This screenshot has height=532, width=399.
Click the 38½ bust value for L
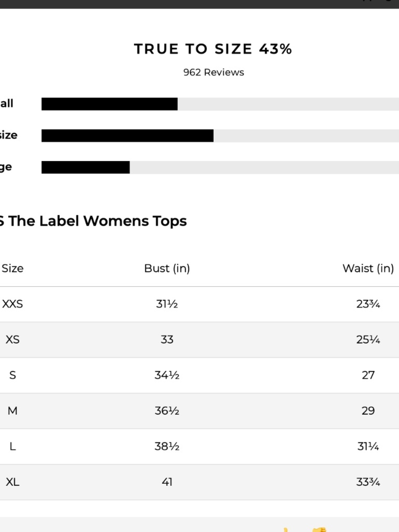click(x=167, y=446)
